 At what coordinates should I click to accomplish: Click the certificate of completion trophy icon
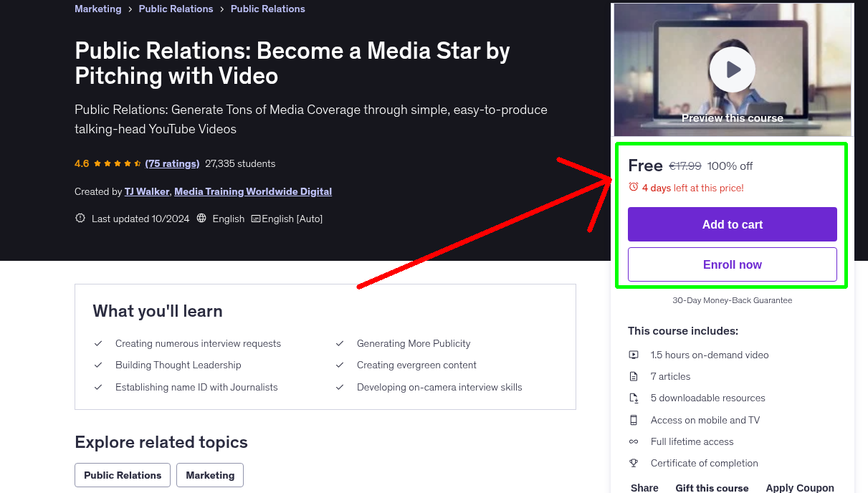tap(634, 463)
